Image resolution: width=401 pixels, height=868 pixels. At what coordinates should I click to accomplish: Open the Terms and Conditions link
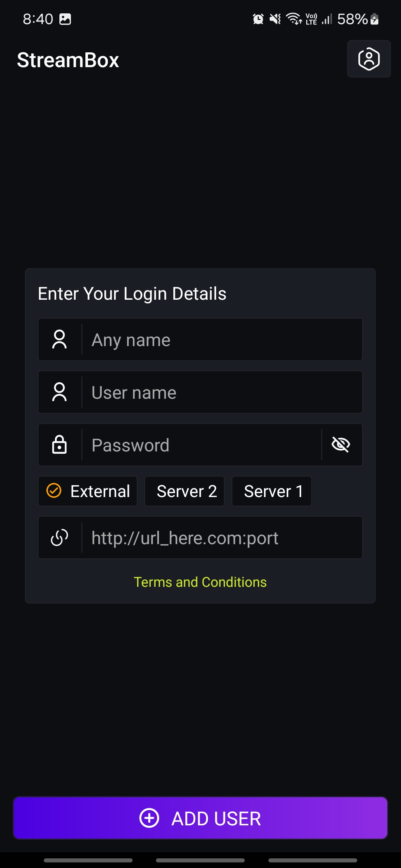point(200,582)
